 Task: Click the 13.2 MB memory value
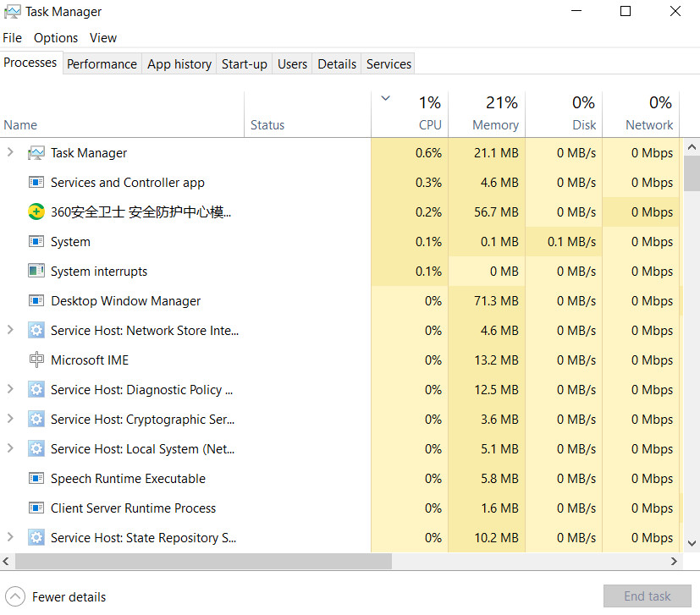[x=496, y=360]
